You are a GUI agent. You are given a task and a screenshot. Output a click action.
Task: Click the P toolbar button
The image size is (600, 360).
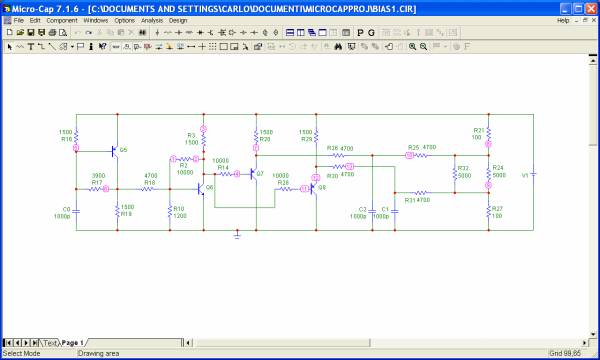click(x=360, y=33)
